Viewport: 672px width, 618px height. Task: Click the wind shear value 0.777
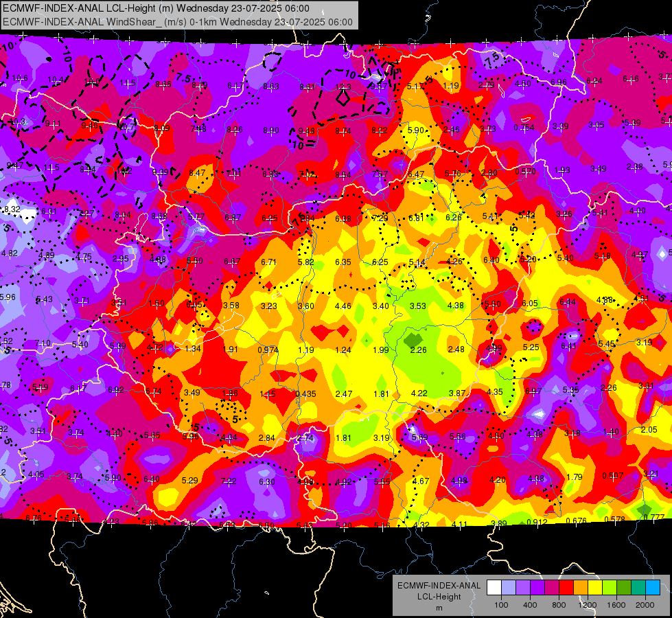654,517
